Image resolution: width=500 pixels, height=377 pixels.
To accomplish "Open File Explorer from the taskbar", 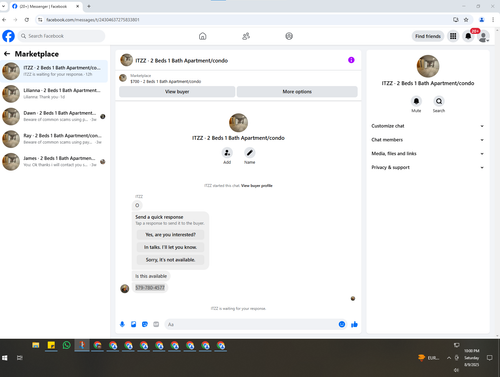I will tap(35, 345).
